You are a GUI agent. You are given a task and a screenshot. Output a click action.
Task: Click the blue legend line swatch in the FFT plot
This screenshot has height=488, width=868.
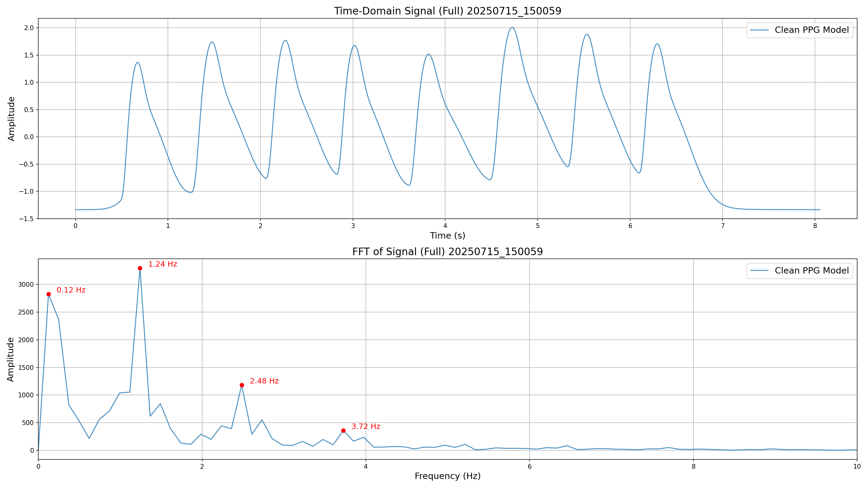pyautogui.click(x=759, y=271)
